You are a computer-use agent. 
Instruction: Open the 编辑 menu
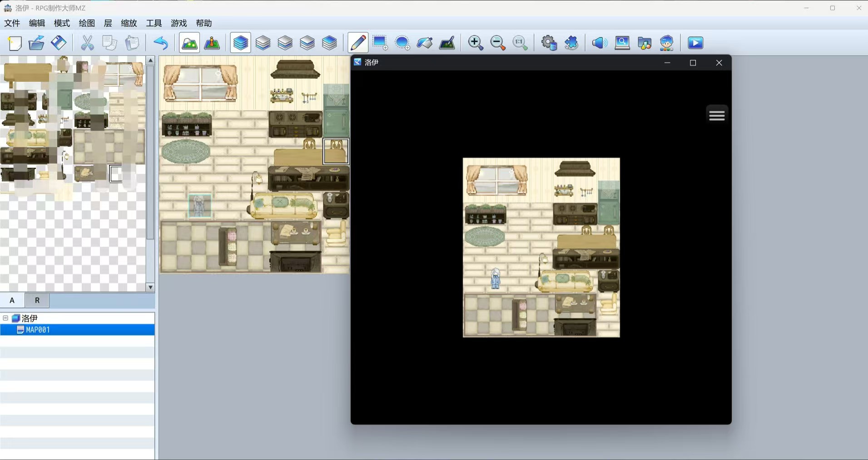37,23
